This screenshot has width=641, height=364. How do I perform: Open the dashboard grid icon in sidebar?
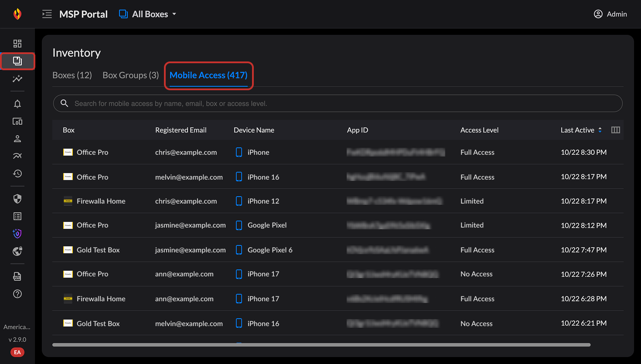pyautogui.click(x=17, y=44)
